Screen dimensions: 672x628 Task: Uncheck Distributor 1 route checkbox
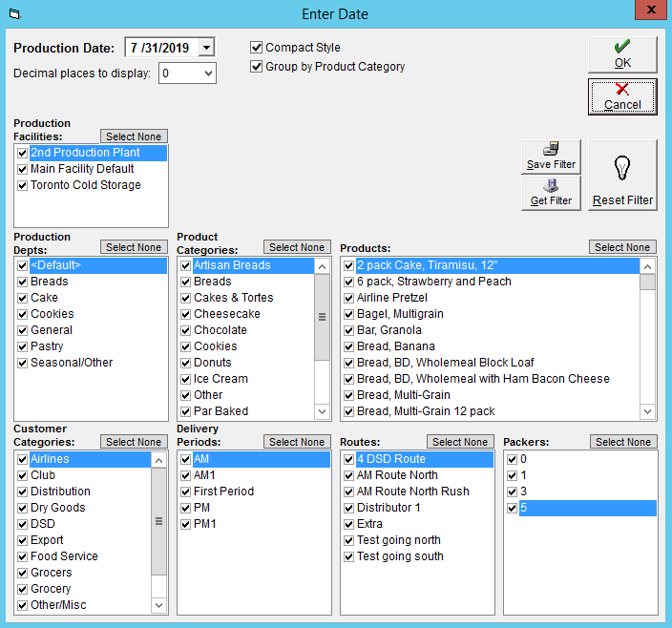pyautogui.click(x=348, y=508)
